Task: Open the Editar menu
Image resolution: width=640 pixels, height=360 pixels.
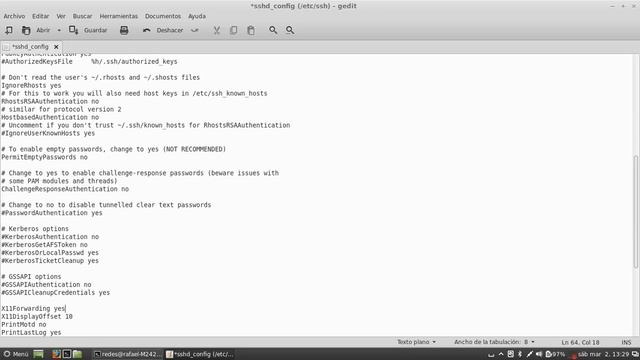Action: [x=40, y=16]
